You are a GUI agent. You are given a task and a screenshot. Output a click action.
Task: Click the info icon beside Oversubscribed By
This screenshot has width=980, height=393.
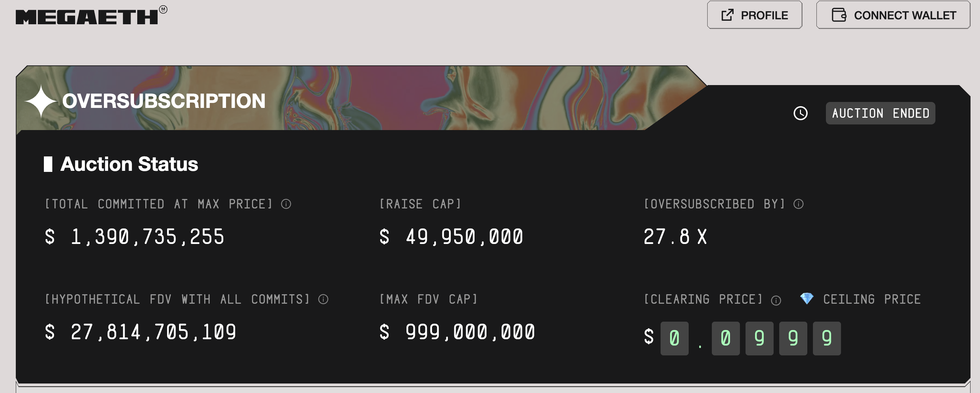click(x=798, y=204)
